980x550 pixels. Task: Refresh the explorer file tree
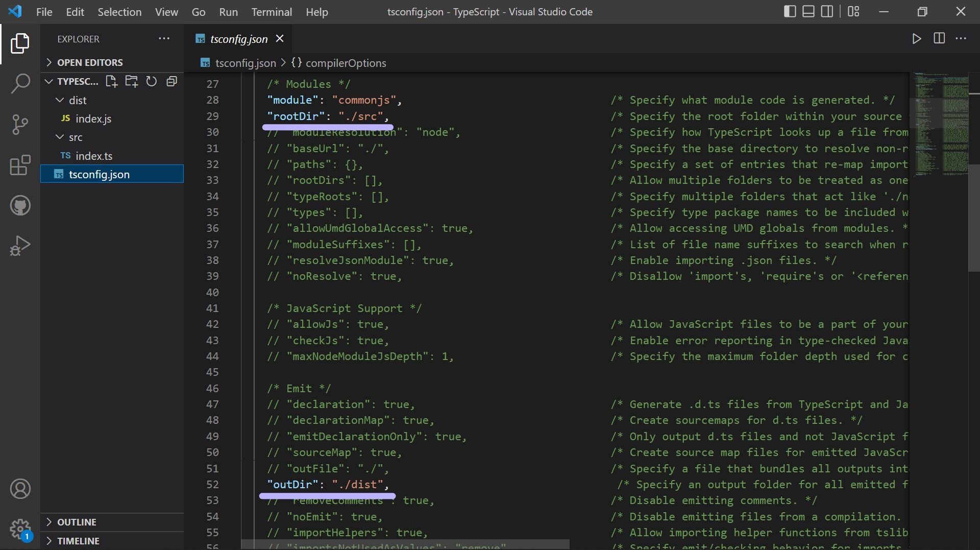[152, 81]
